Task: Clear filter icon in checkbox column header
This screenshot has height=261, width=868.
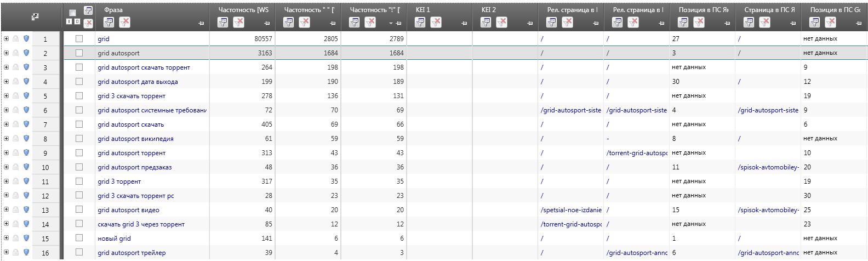Action: 88,23
